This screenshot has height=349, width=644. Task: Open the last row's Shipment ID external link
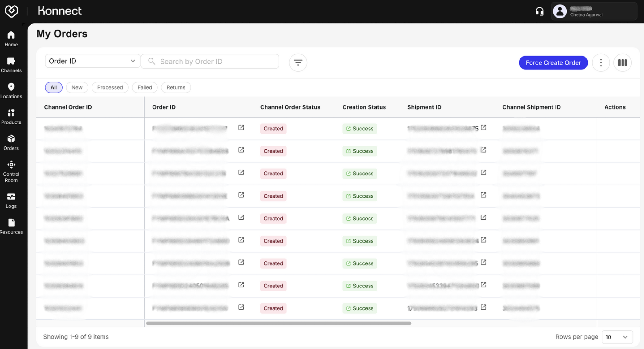pyautogui.click(x=483, y=307)
